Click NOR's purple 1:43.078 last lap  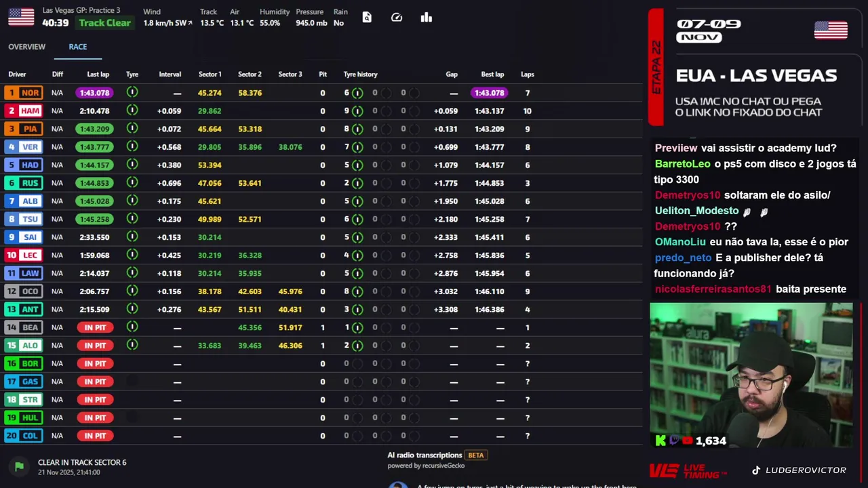click(94, 93)
